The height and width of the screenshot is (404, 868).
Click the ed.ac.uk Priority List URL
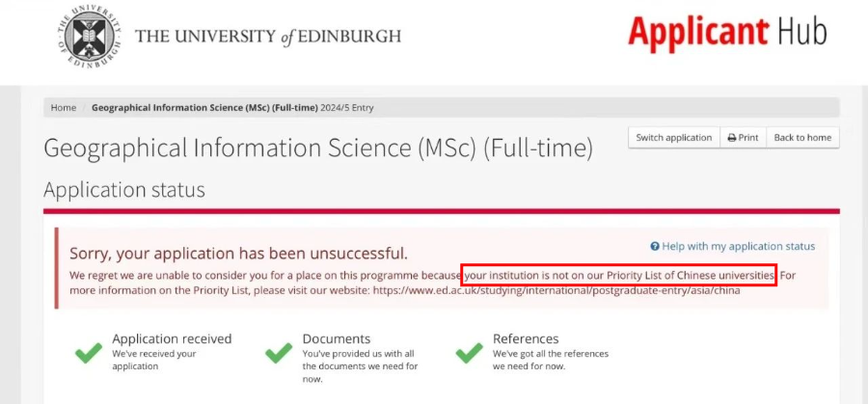coord(556,290)
